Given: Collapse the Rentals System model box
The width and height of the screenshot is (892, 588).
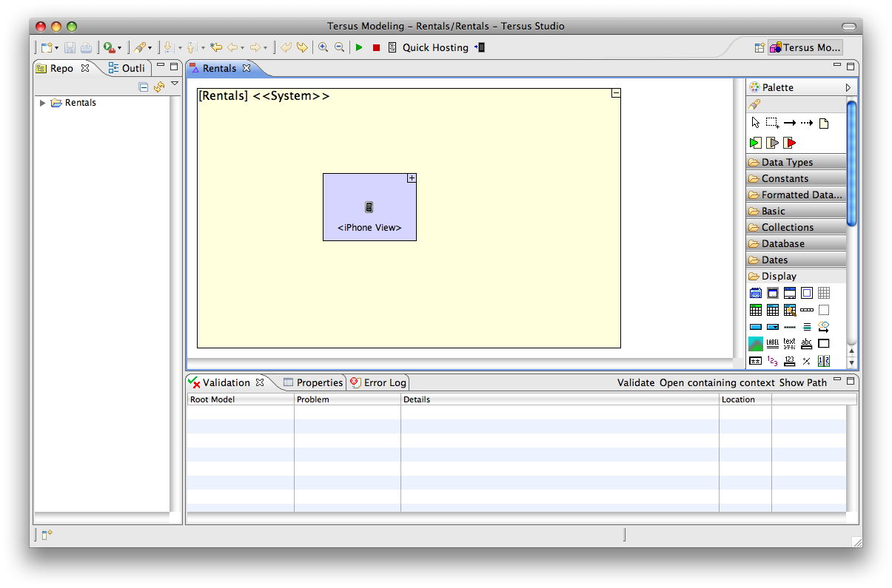Looking at the screenshot, I should (x=615, y=93).
